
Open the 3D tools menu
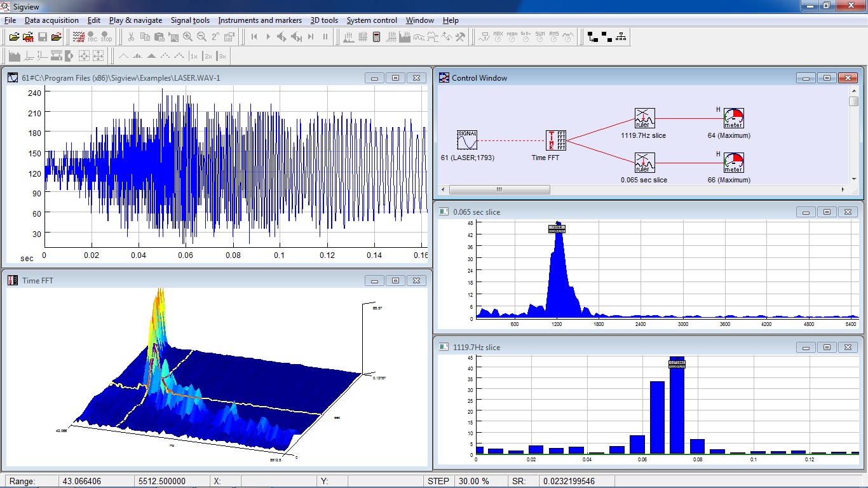[324, 20]
